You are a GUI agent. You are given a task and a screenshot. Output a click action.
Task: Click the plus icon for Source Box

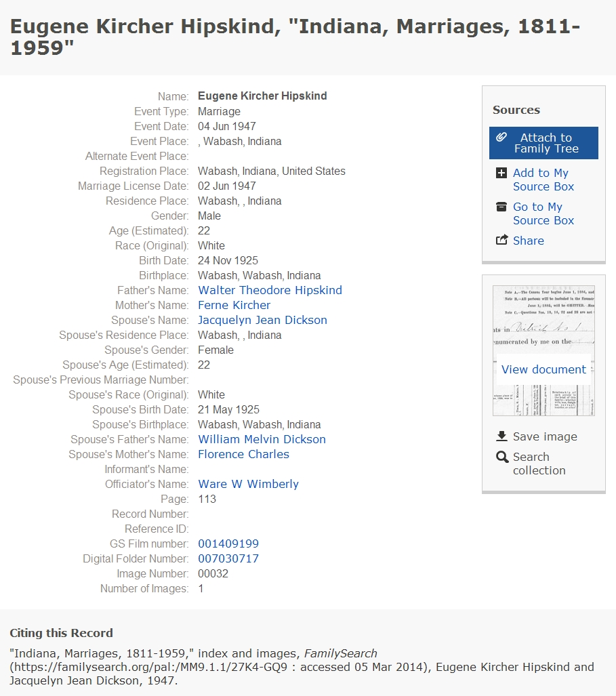pyautogui.click(x=501, y=173)
